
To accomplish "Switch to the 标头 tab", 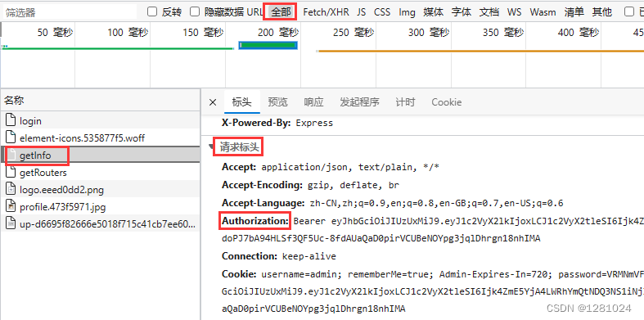I will point(242,101).
